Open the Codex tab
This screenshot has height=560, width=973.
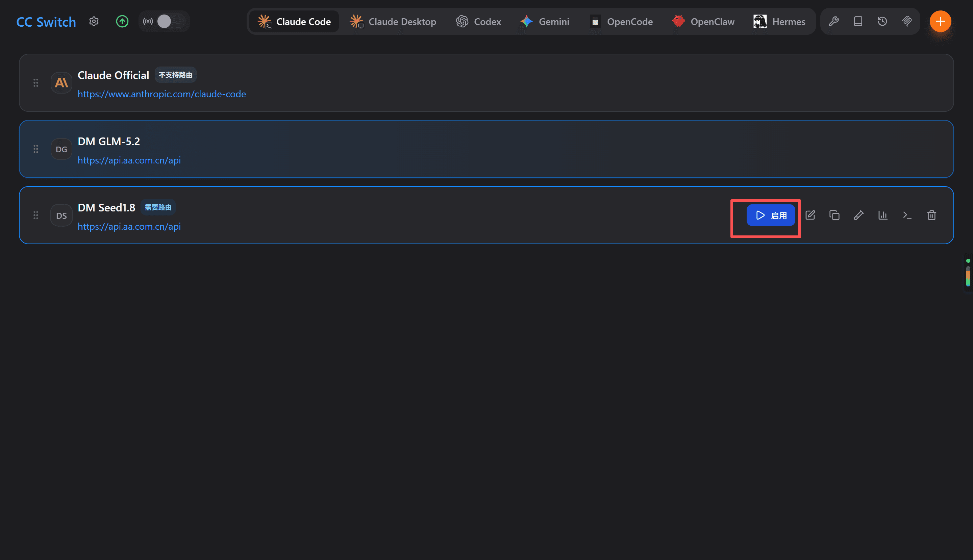coord(478,22)
